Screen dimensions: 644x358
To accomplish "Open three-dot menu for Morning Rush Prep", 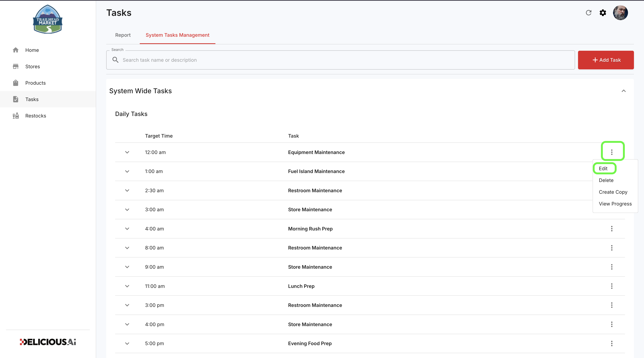I will (612, 229).
